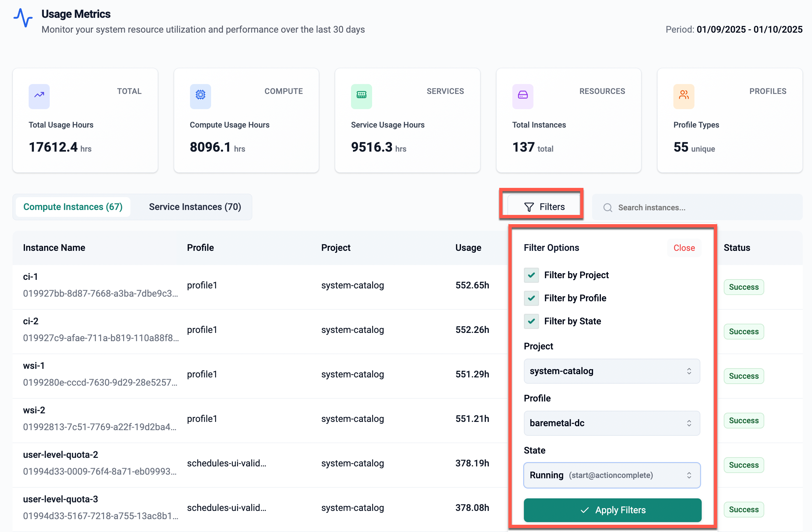Open the State dropdown showing Running
812x532 pixels.
tap(612, 475)
